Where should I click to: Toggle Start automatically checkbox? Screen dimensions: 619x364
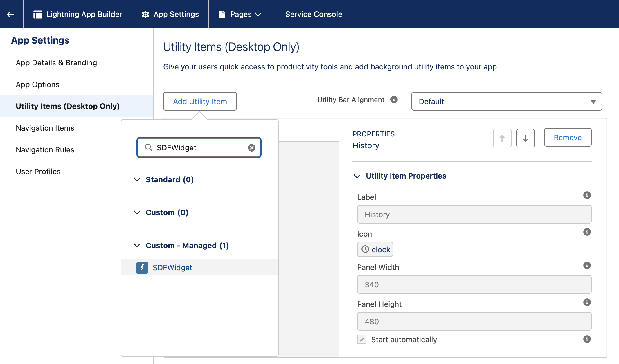(362, 339)
